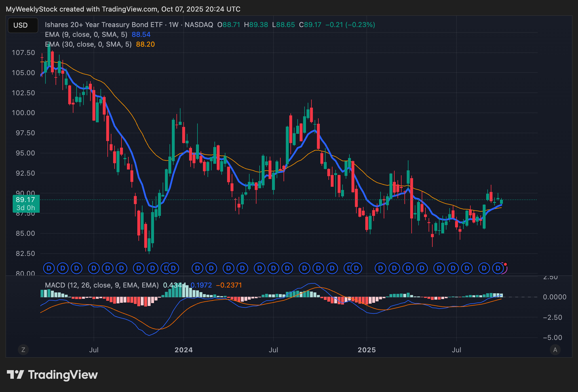
Task: Open the Ishares 20+ Year Treasury symbol title
Action: (x=104, y=25)
